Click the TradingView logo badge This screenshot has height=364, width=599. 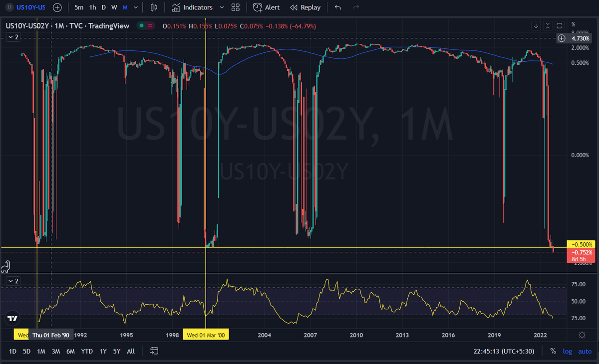point(12,318)
